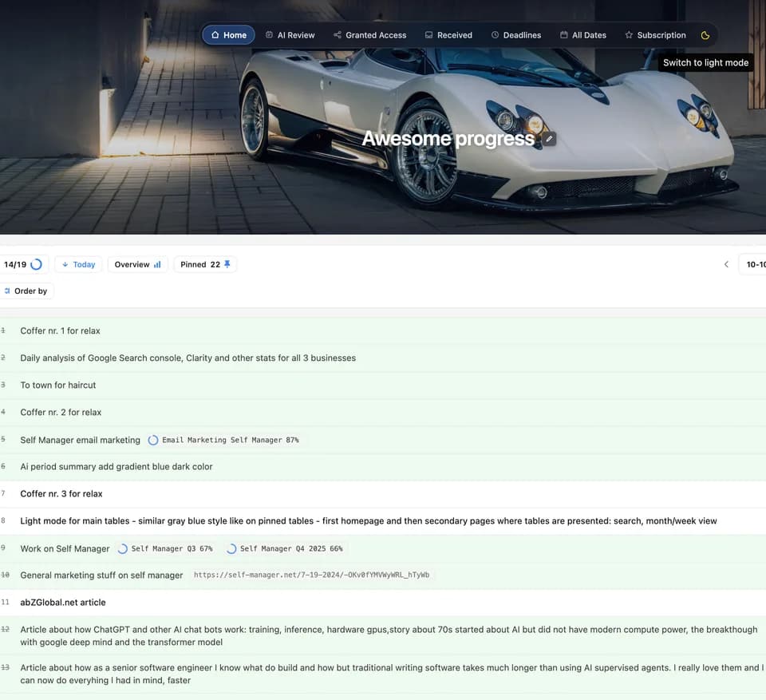Screen dimensions: 766x700
Task: Click the Overview bar chart icon
Action: coord(157,264)
